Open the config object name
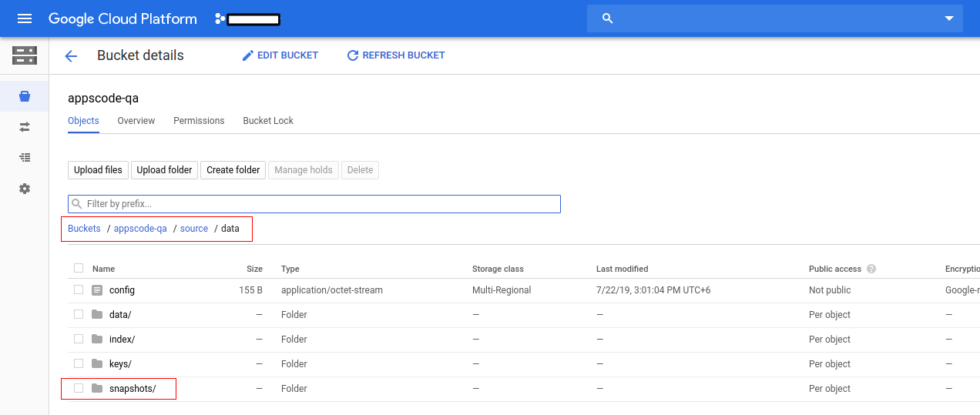This screenshot has height=415, width=980. click(x=122, y=290)
